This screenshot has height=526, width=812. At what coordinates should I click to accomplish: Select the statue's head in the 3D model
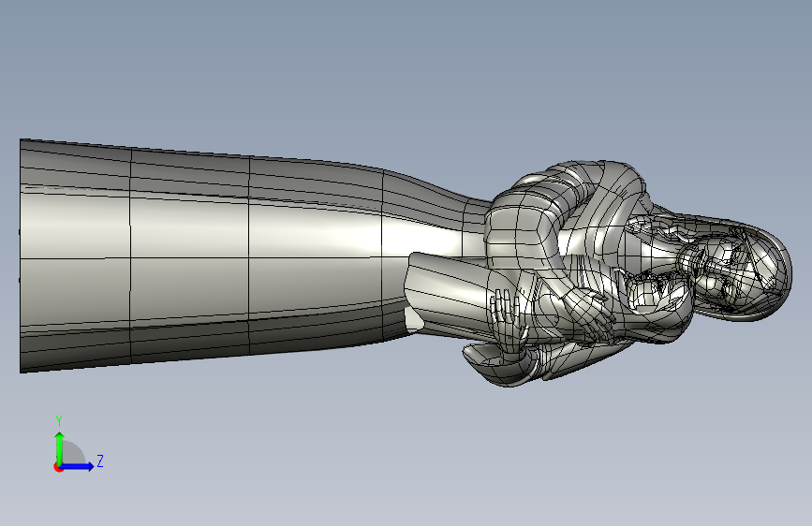(x=735, y=271)
